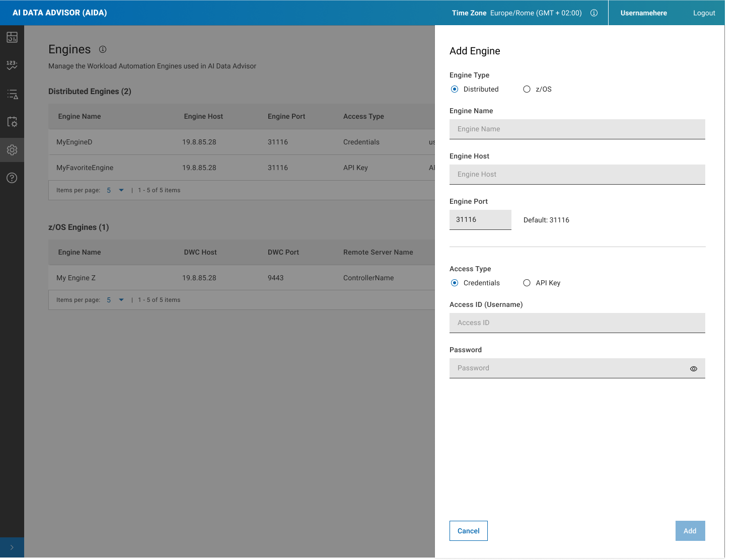Click the help question mark icon
The width and height of the screenshot is (742, 560).
tap(12, 178)
